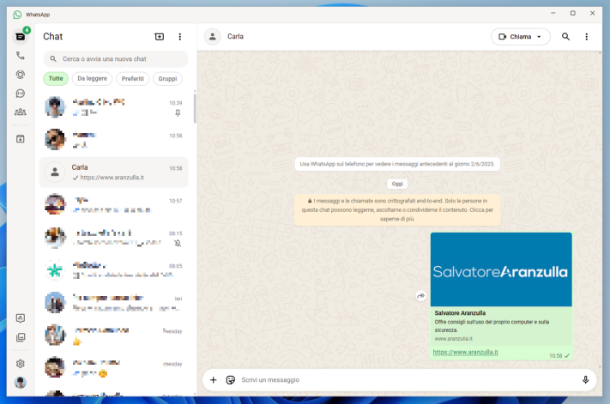
Task: Click the Carla name in chat header
Action: pos(235,37)
